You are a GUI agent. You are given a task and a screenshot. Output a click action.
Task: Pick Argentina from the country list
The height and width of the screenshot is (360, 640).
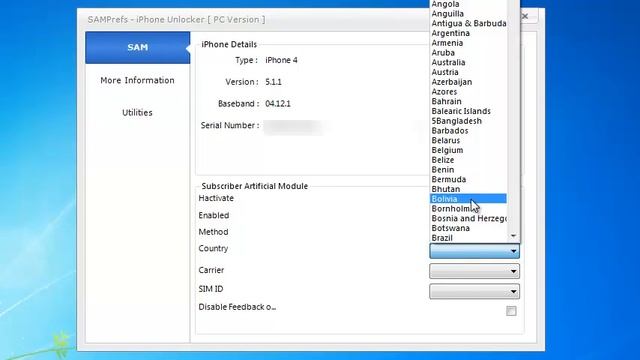469,33
